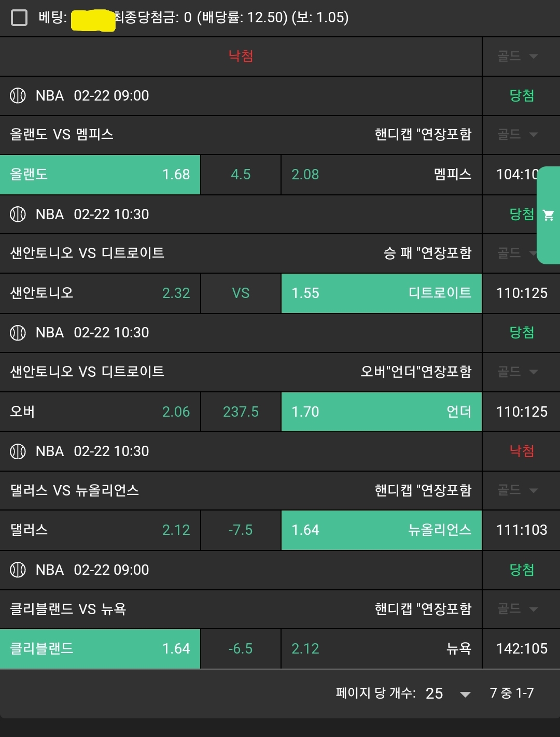Click the 언더 1.70 selection
Image resolution: width=560 pixels, height=737 pixels.
[x=381, y=412]
